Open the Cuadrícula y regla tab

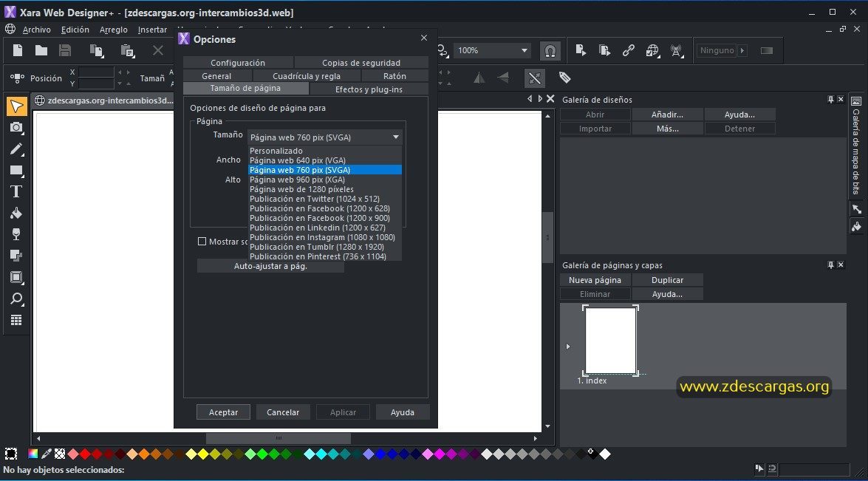click(307, 76)
